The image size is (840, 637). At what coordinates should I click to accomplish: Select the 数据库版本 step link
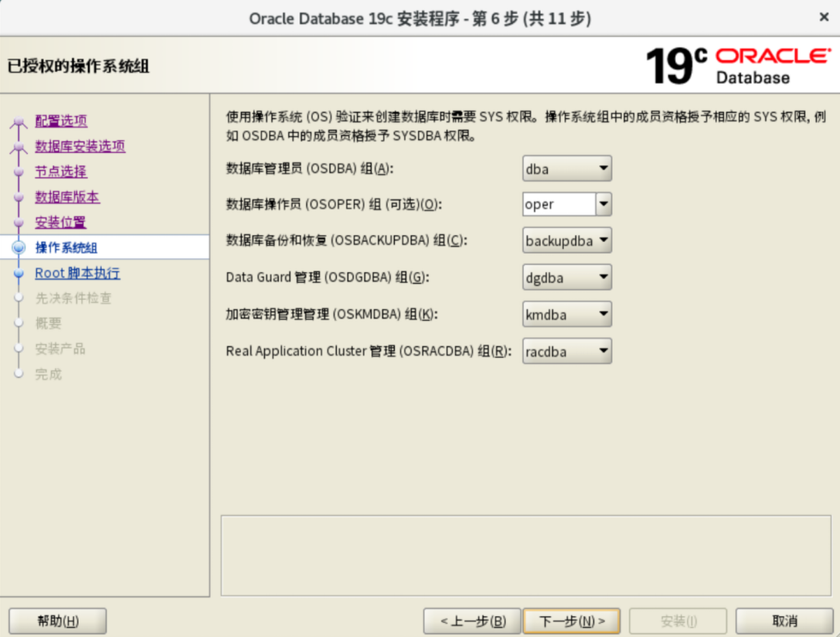67,197
